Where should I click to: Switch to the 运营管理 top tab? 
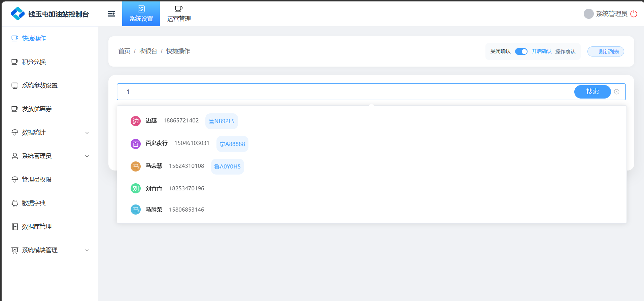point(179,14)
